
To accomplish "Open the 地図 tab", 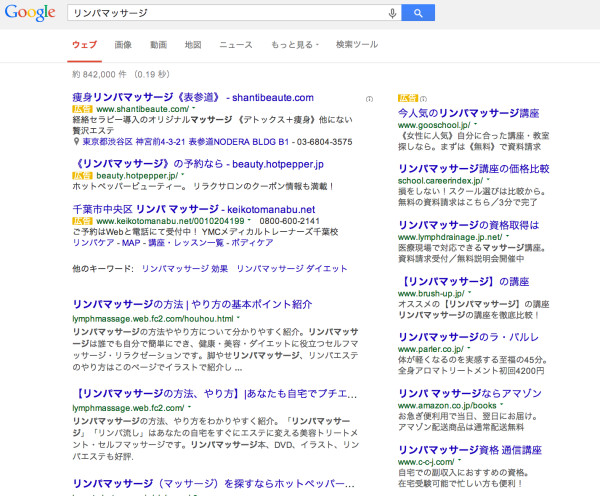I will point(193,45).
